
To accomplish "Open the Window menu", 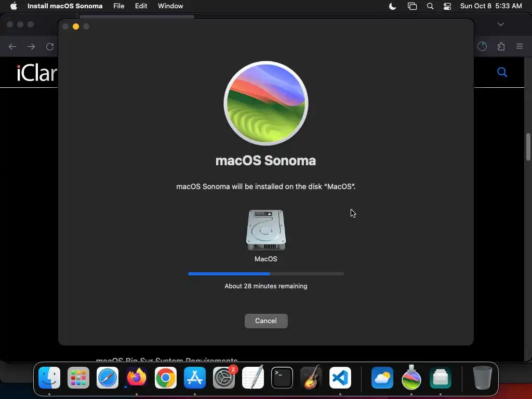I will (170, 6).
